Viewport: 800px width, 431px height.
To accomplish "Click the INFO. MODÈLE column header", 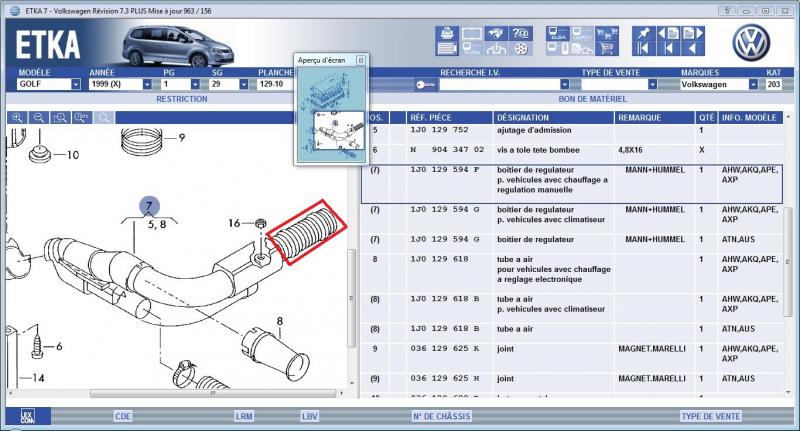I will pos(749,118).
